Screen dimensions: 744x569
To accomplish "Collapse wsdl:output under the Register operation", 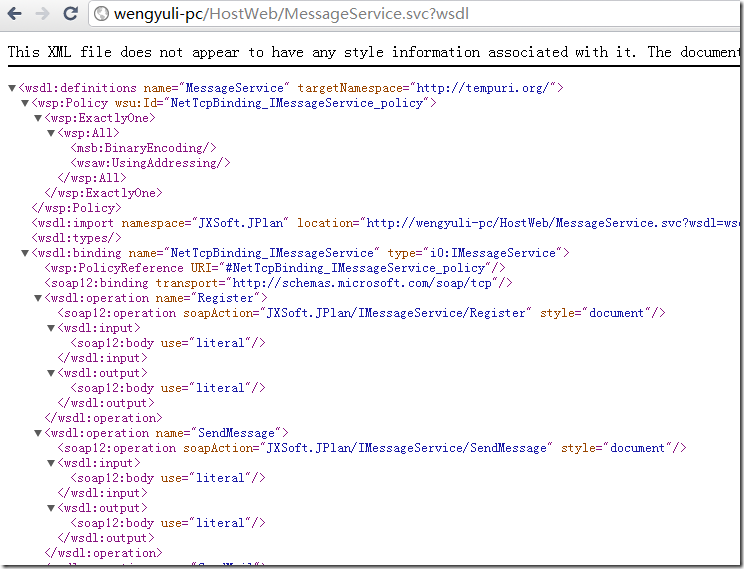I will pyautogui.click(x=51, y=373).
